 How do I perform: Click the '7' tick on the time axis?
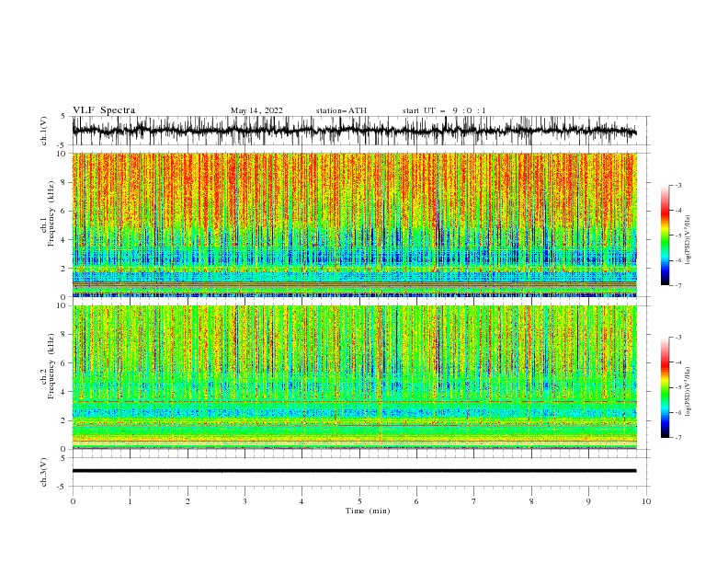474,501
